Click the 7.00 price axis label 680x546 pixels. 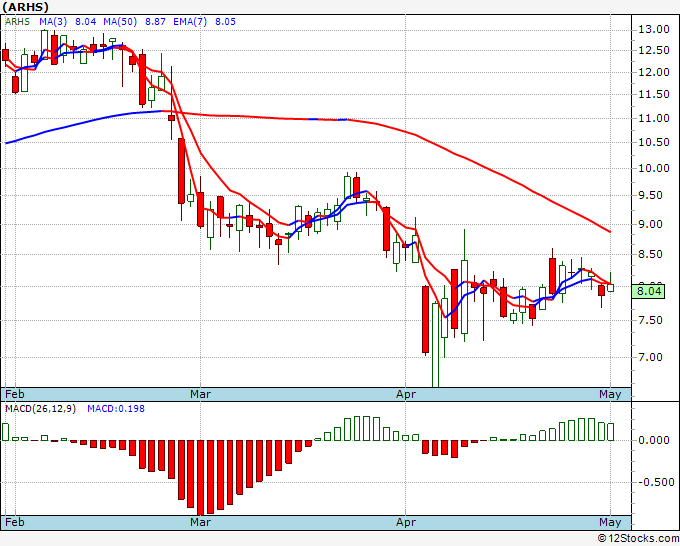(x=650, y=357)
